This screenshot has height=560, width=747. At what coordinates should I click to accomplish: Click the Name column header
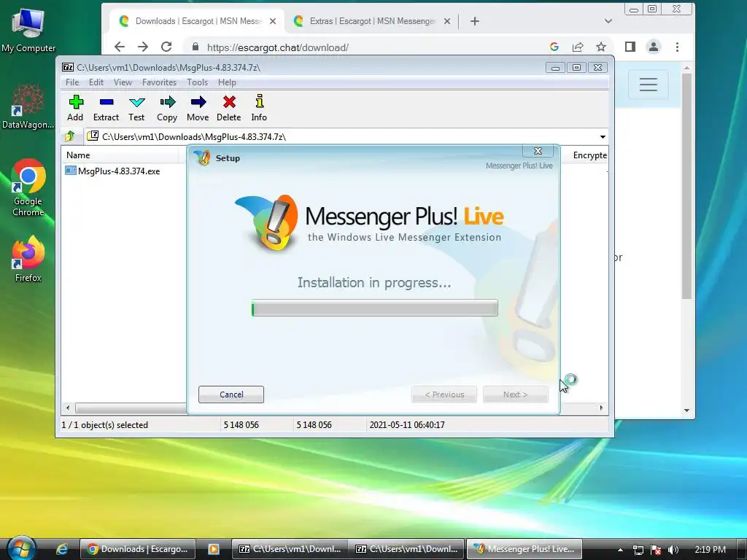(x=78, y=155)
